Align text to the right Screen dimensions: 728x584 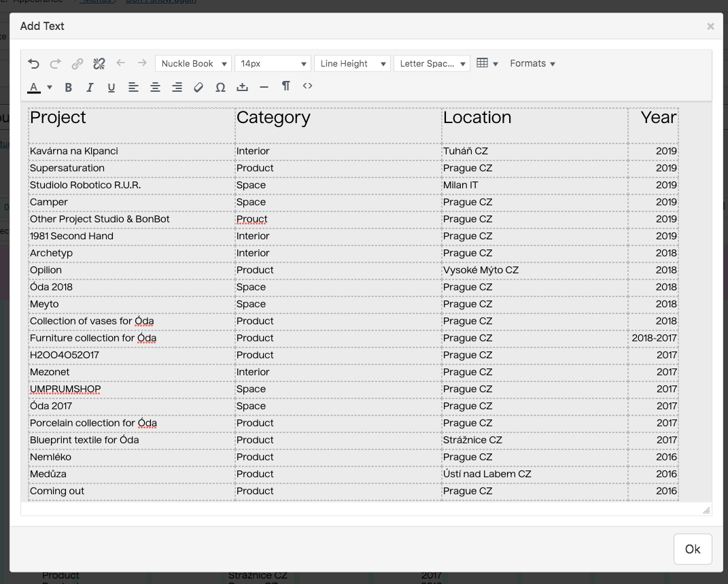click(x=177, y=87)
